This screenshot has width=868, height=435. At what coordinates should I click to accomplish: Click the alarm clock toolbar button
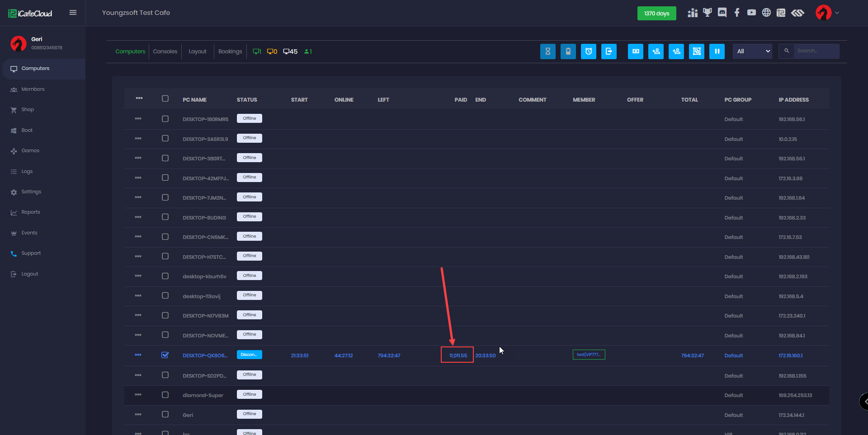coord(588,51)
